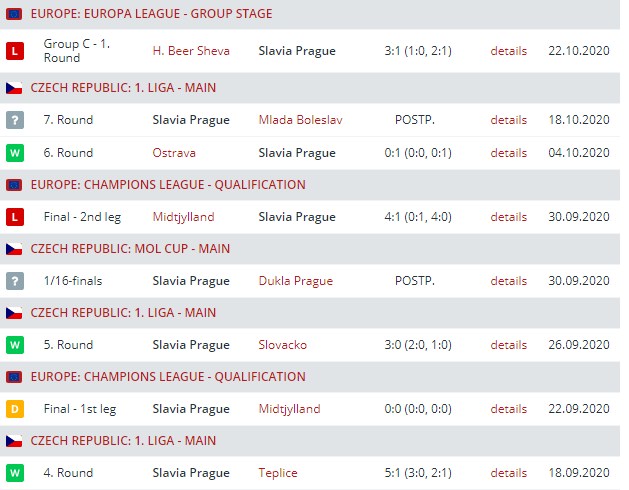Open details for H. Beer Sheva match
This screenshot has height=490, width=629.
tap(508, 50)
